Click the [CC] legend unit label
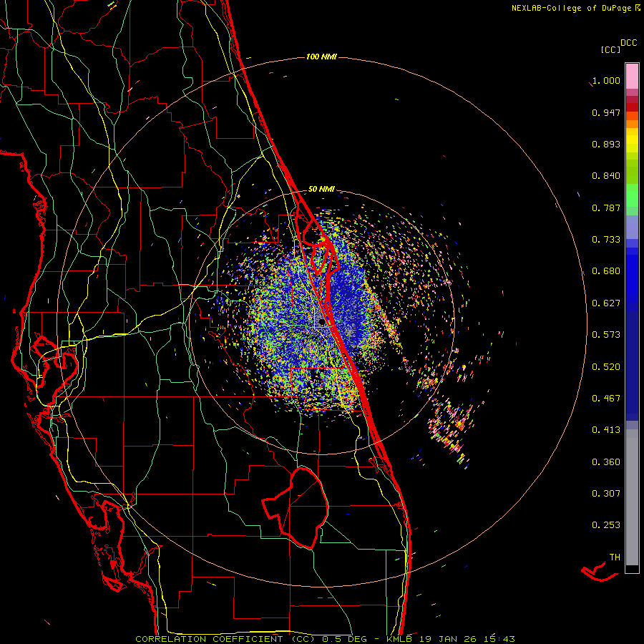This screenshot has height=644, width=644. (610, 49)
